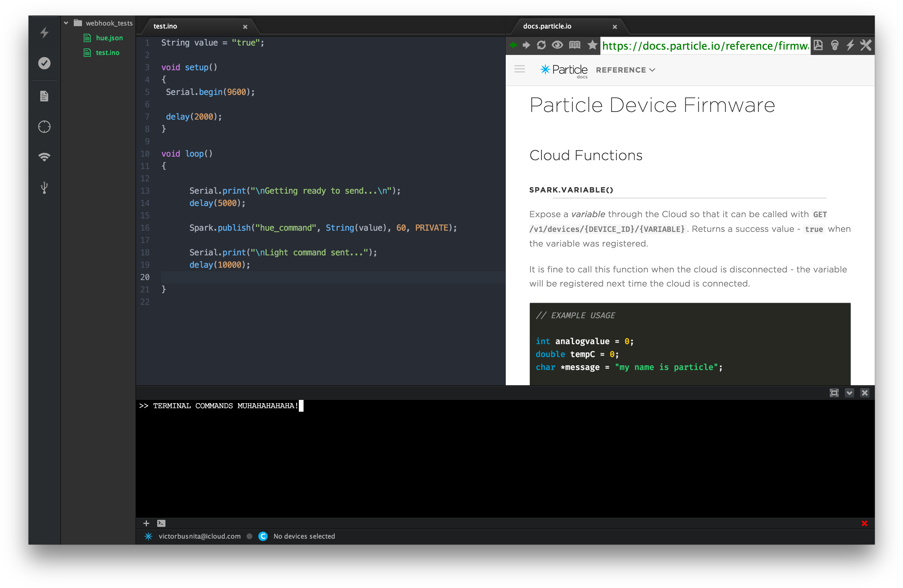The width and height of the screenshot is (903, 588).
Task: Click 'void loop()' on line 10
Action: pos(187,154)
